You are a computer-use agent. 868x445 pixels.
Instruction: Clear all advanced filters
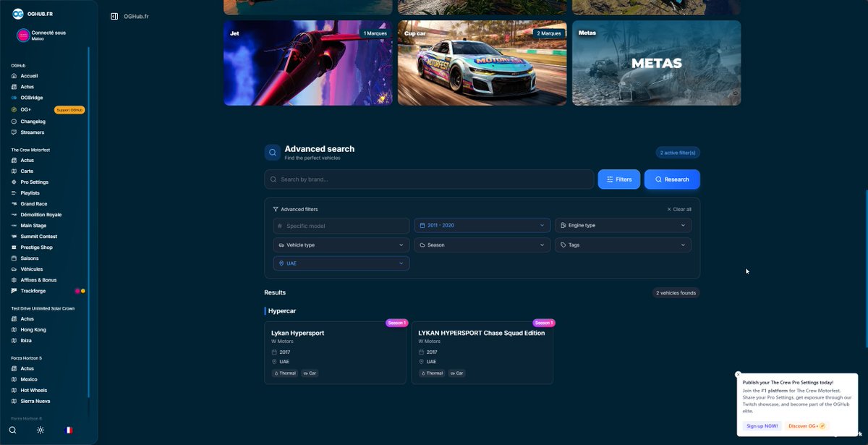pyautogui.click(x=679, y=210)
